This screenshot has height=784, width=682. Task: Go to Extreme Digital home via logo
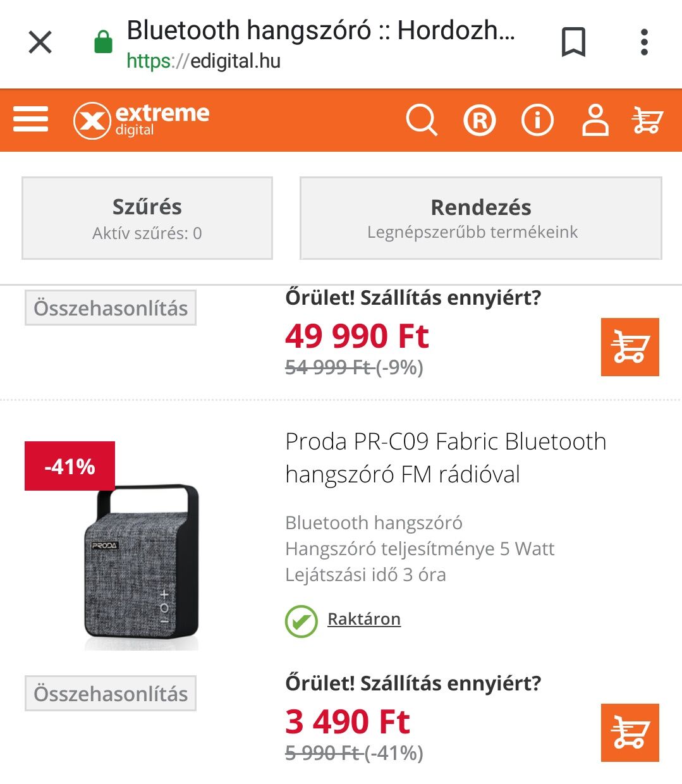pyautogui.click(x=142, y=120)
